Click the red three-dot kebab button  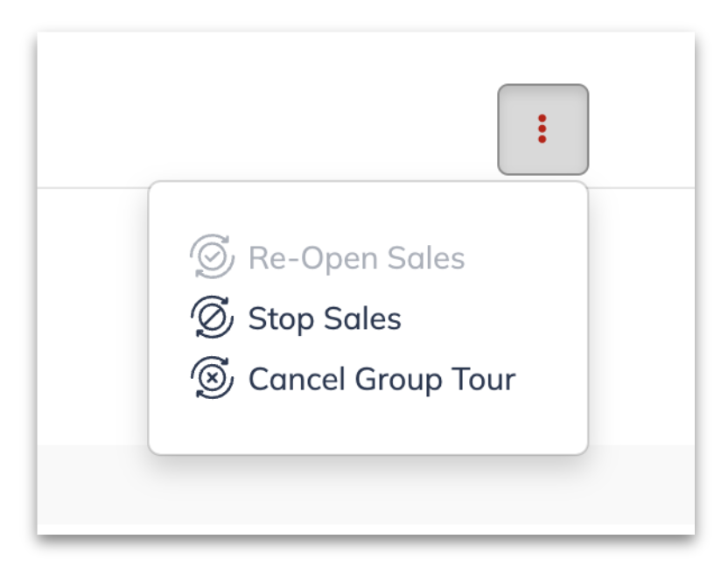(x=542, y=129)
